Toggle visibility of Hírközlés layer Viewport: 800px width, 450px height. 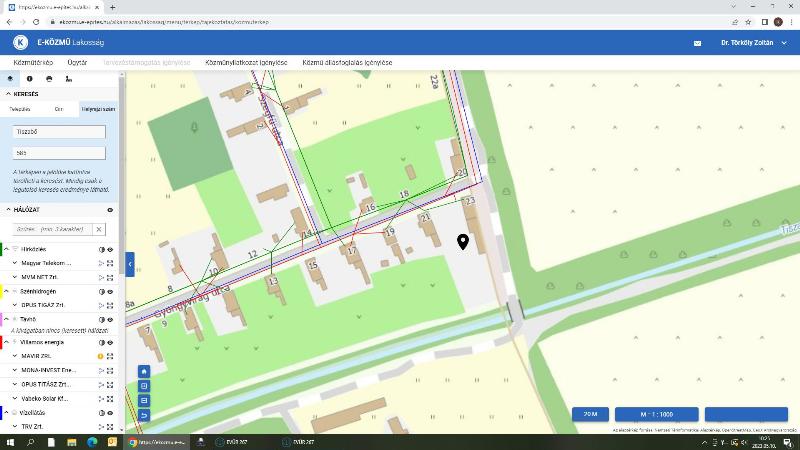[x=110, y=249]
